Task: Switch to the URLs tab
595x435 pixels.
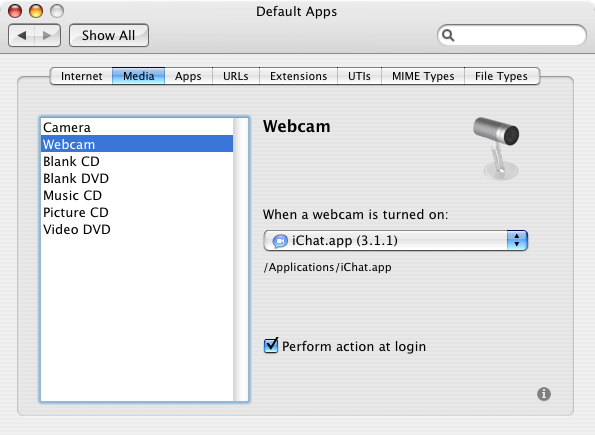Action: tap(236, 76)
